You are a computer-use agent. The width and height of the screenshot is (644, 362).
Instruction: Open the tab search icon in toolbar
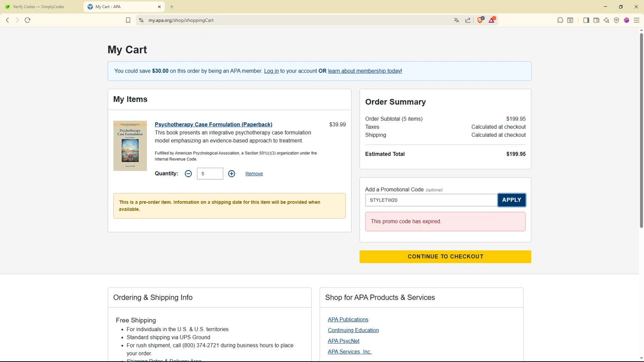pyautogui.click(x=571, y=20)
